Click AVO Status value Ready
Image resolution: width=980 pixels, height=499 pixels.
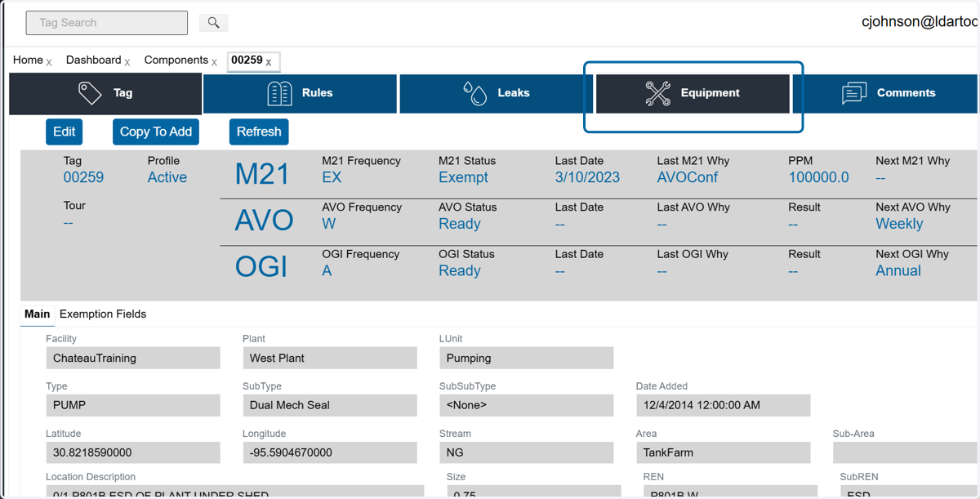(x=460, y=224)
